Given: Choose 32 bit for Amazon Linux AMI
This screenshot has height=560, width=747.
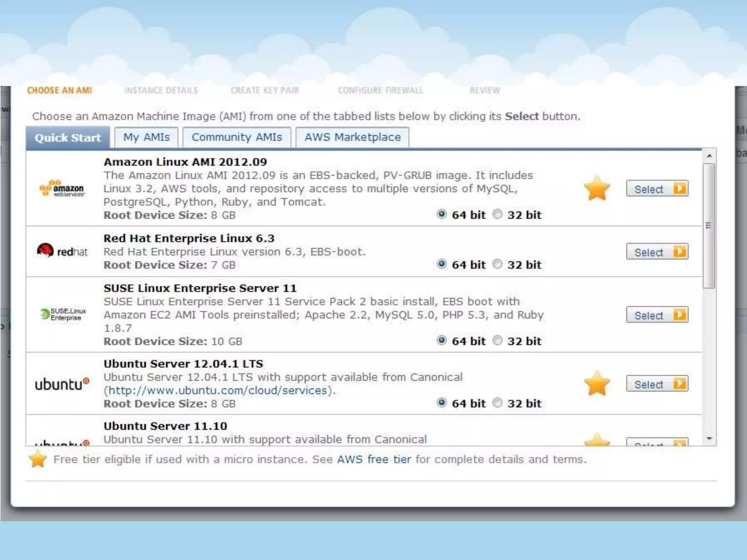Looking at the screenshot, I should 498,214.
